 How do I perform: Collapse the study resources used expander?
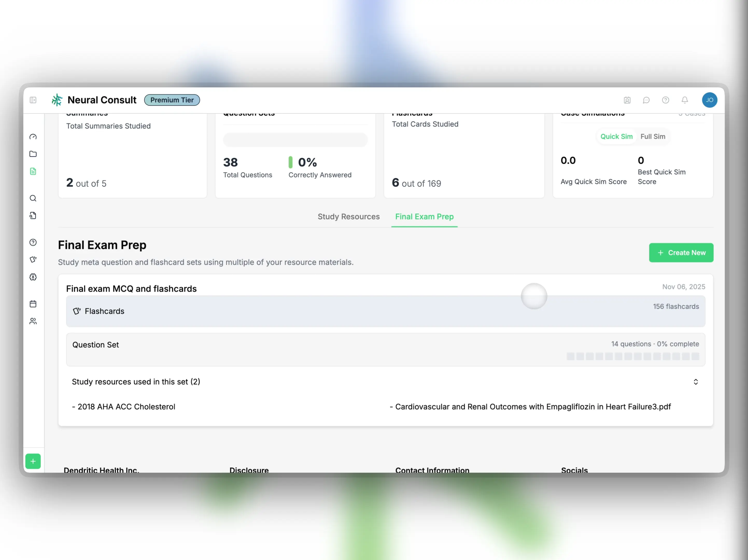pyautogui.click(x=695, y=382)
